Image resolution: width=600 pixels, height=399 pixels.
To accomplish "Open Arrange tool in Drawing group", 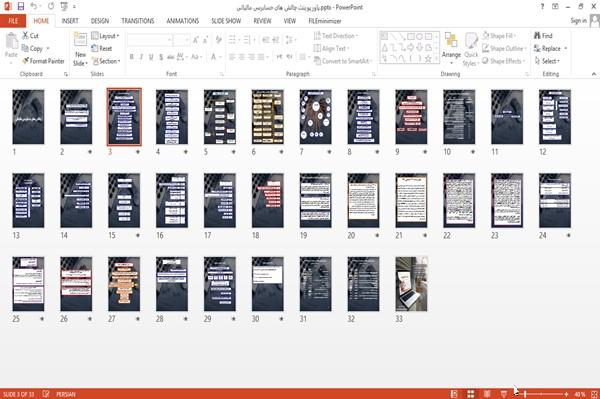I will (451, 49).
